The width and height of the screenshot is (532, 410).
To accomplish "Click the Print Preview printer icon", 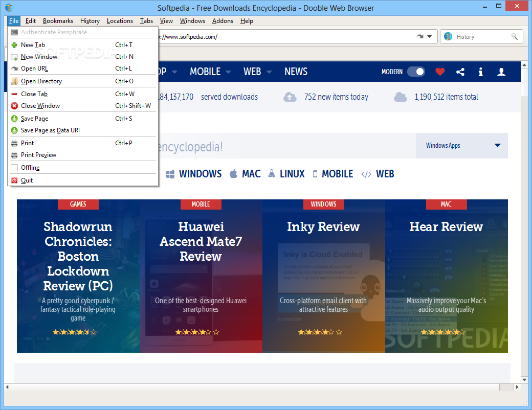I will point(14,155).
